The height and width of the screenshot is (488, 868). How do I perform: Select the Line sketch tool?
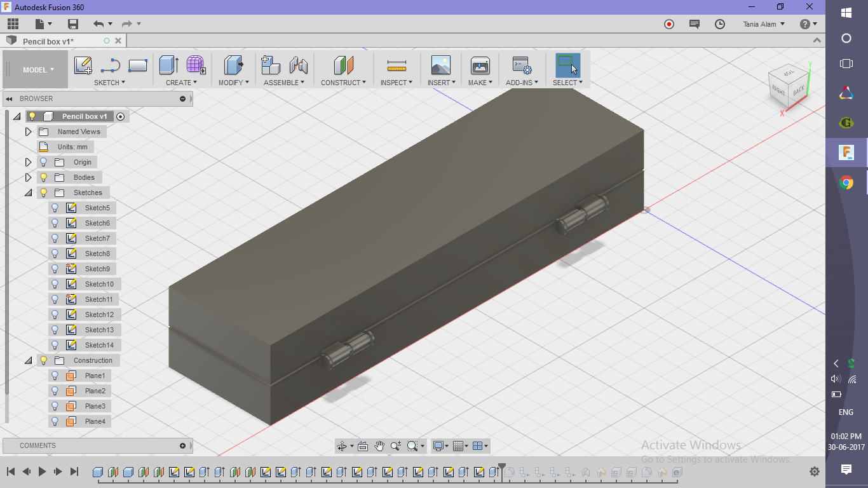point(111,65)
